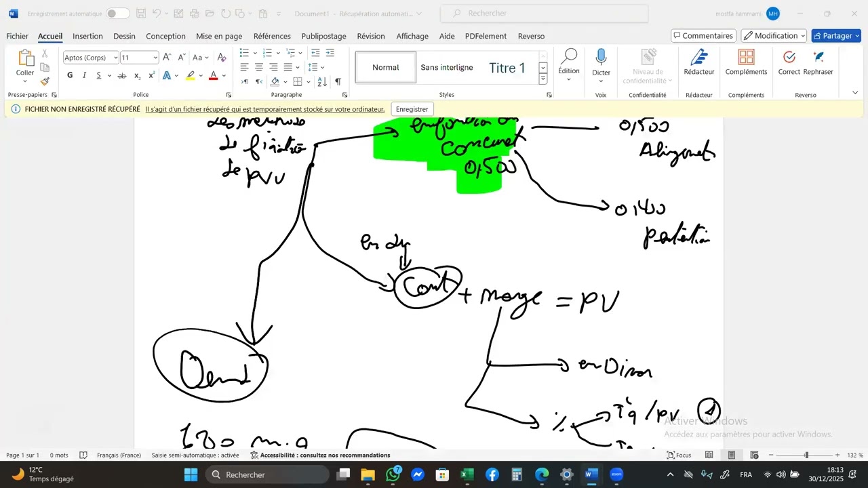Switch to the Dessin tab
The image size is (868, 488).
[124, 36]
